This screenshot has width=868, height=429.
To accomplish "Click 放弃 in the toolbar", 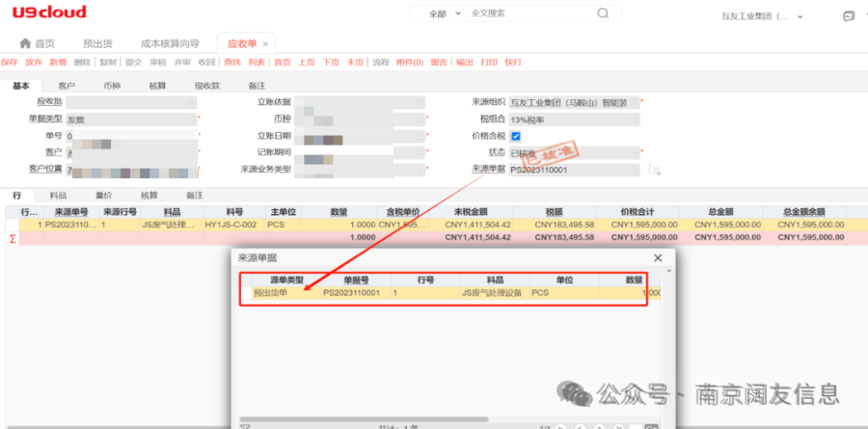I will (x=34, y=63).
